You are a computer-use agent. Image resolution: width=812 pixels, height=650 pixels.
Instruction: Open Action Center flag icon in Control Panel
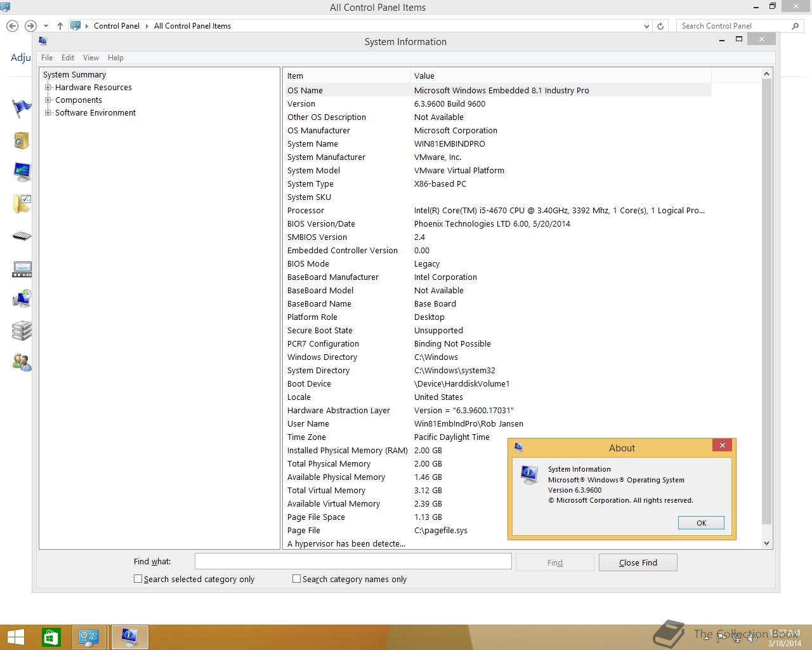coord(22,108)
